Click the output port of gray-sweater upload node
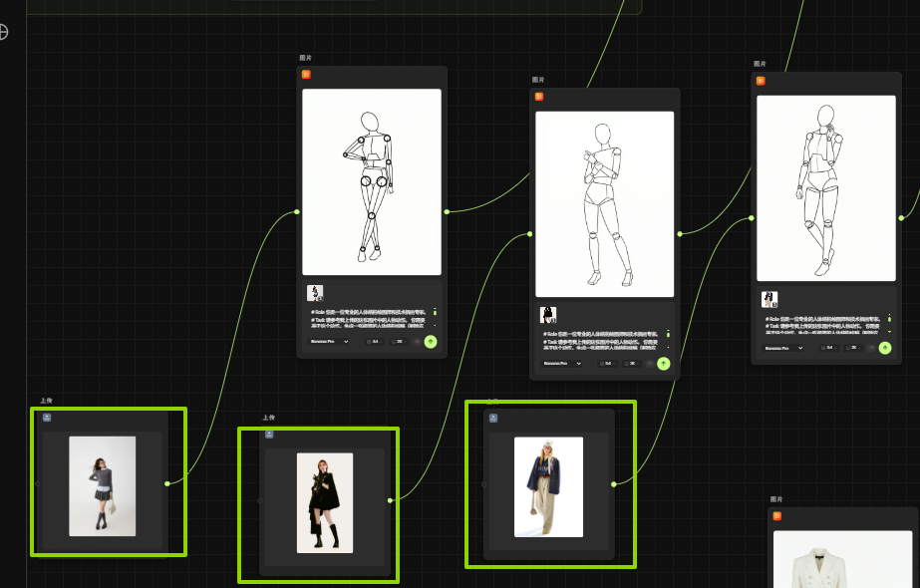 click(x=166, y=483)
